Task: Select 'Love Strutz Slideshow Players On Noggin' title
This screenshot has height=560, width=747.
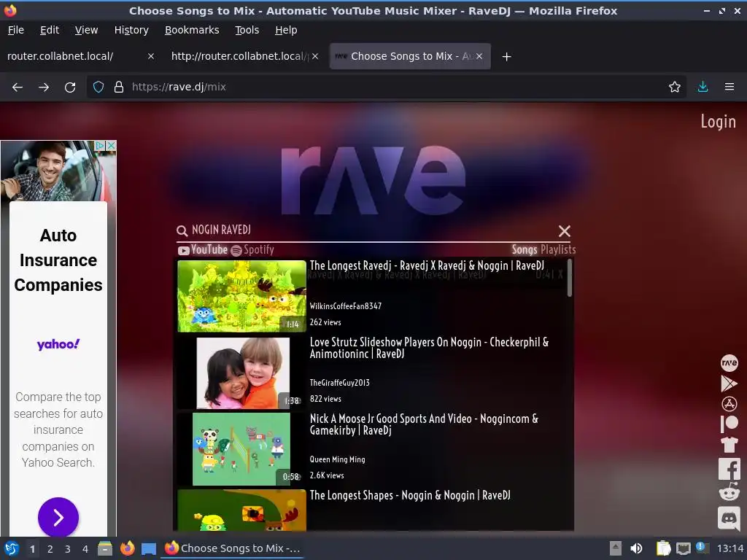Action: coord(429,348)
